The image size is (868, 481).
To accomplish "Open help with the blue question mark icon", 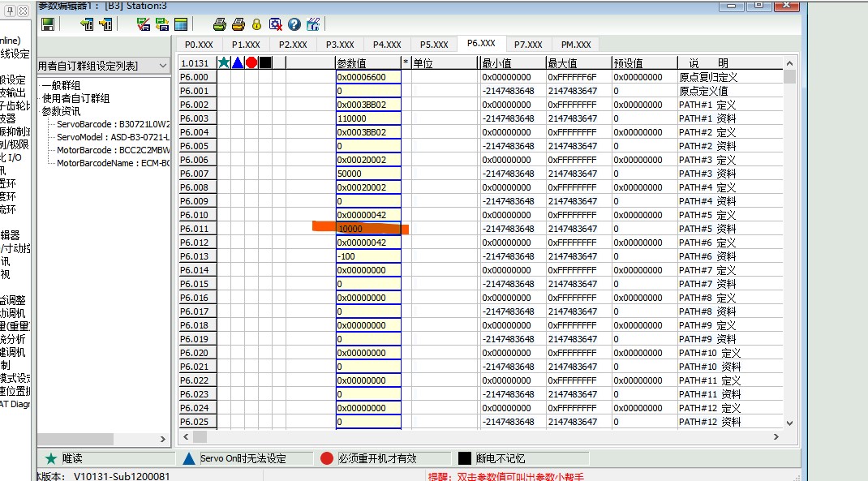I will pyautogui.click(x=294, y=24).
